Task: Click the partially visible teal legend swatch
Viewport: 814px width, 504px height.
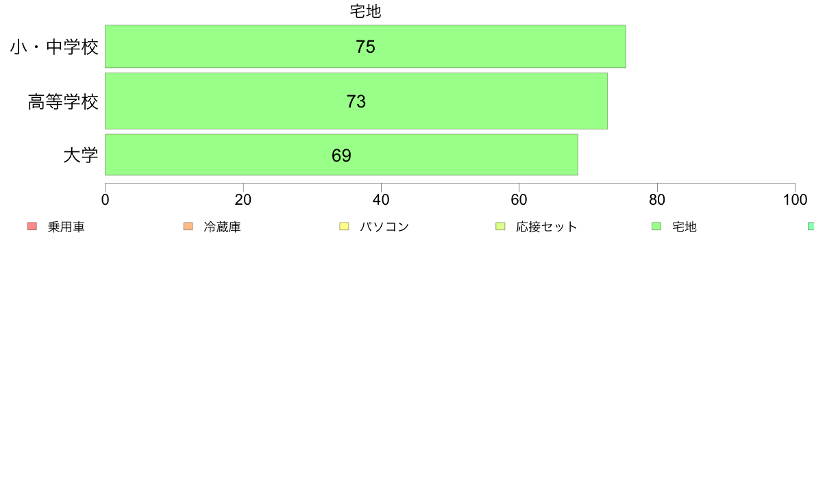Action: click(x=811, y=226)
